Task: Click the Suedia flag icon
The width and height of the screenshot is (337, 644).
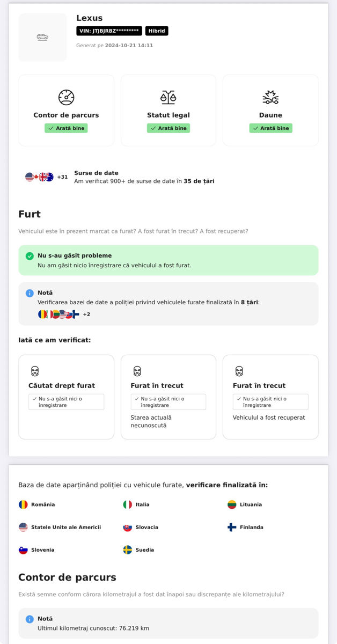Action: click(128, 550)
